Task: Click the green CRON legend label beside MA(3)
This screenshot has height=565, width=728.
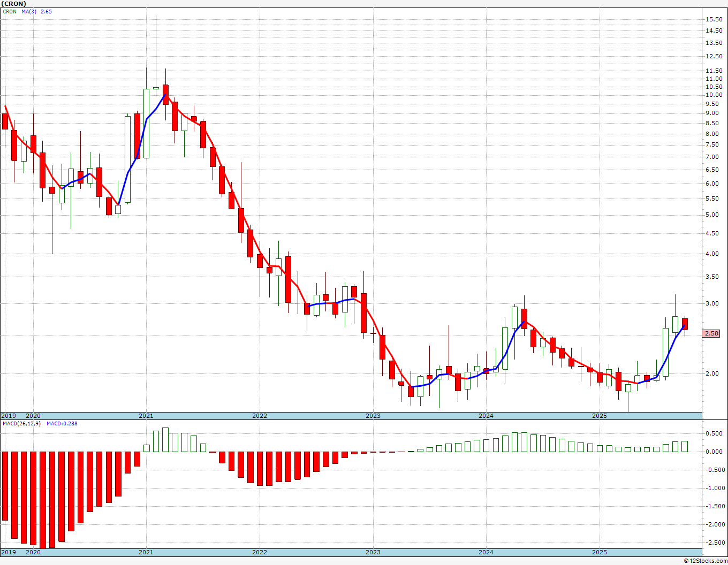Action: click(10, 11)
